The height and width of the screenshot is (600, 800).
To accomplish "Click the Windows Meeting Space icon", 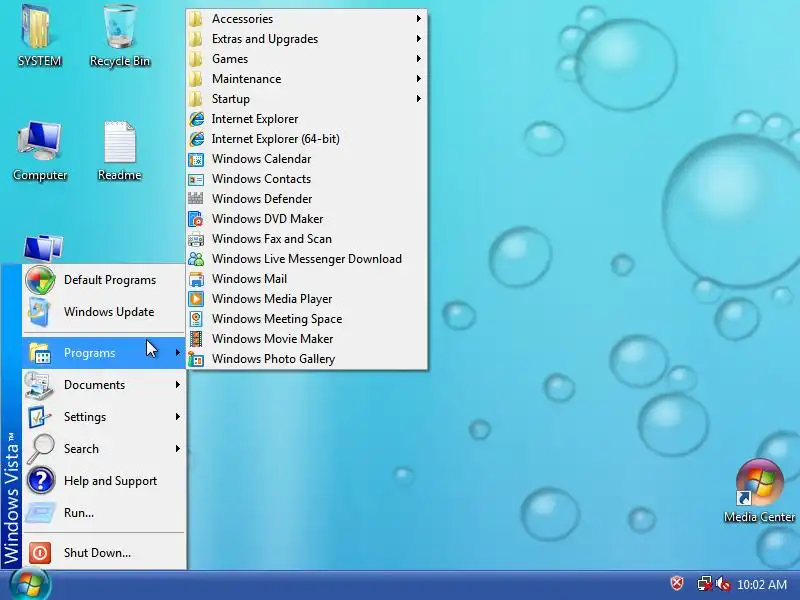I will tap(196, 319).
